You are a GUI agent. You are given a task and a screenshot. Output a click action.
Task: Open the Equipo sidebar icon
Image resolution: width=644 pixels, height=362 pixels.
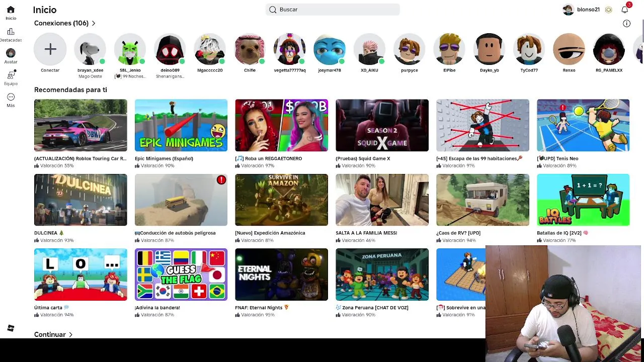11,75
